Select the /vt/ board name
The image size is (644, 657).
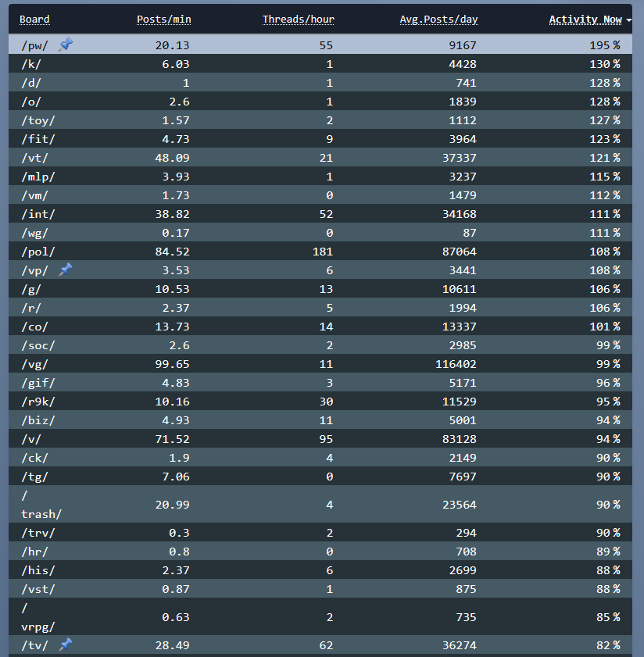coord(35,158)
